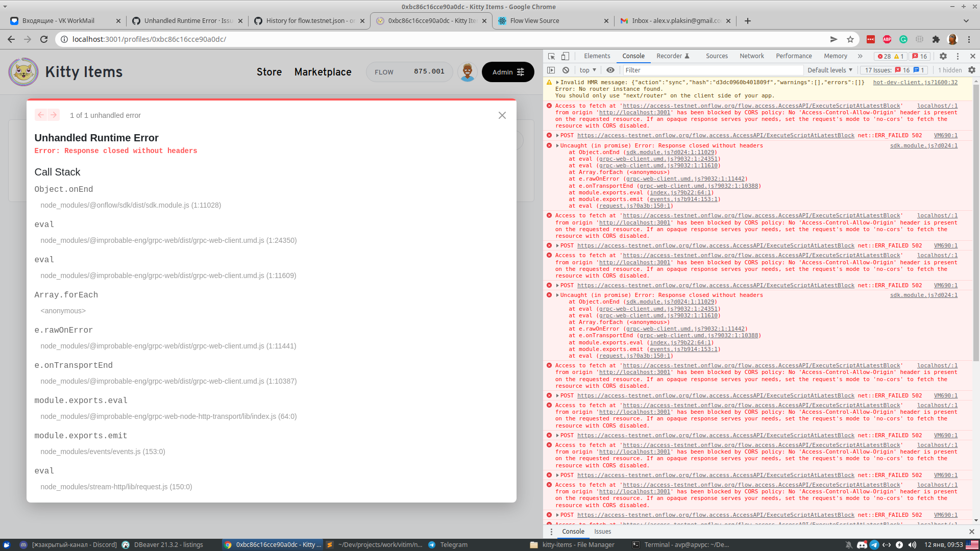Click the errors counter badge showing 28
980x551 pixels.
887,56
